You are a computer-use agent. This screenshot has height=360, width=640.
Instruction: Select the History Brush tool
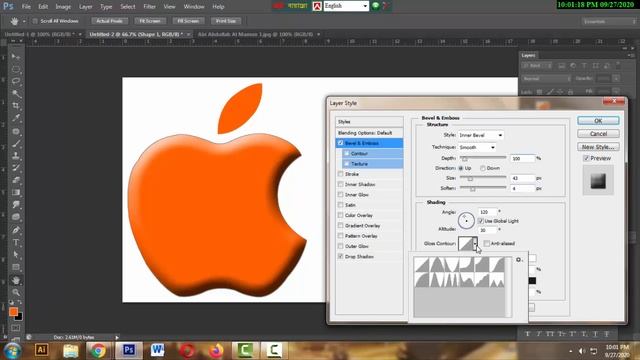[x=16, y=168]
